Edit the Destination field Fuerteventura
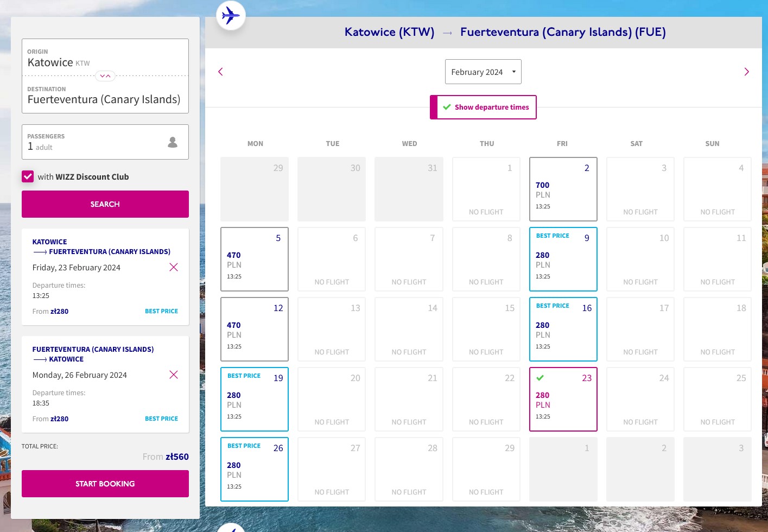Image resolution: width=768 pixels, height=532 pixels. (x=105, y=95)
